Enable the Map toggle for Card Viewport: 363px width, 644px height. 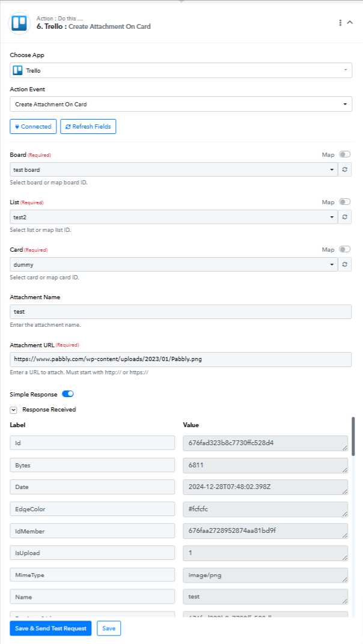[344, 249]
